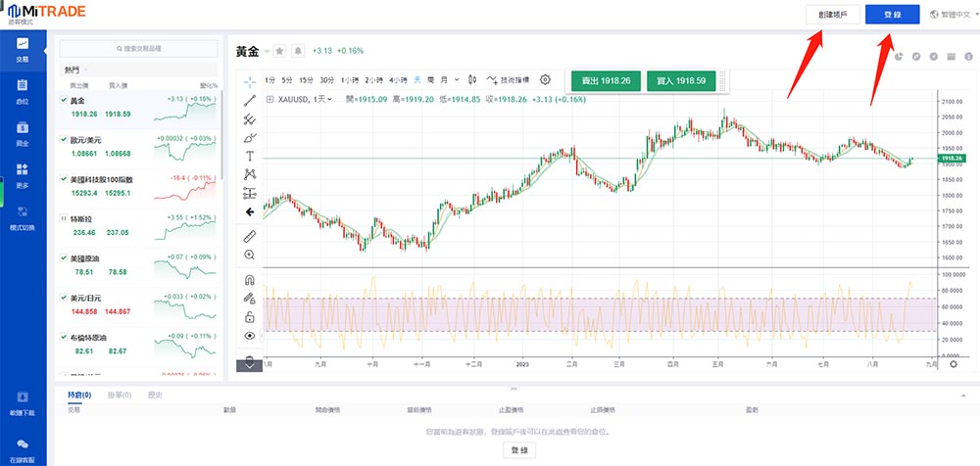980x466 pixels.
Task: Click the 搜索交易品種 search field
Action: pyautogui.click(x=139, y=48)
